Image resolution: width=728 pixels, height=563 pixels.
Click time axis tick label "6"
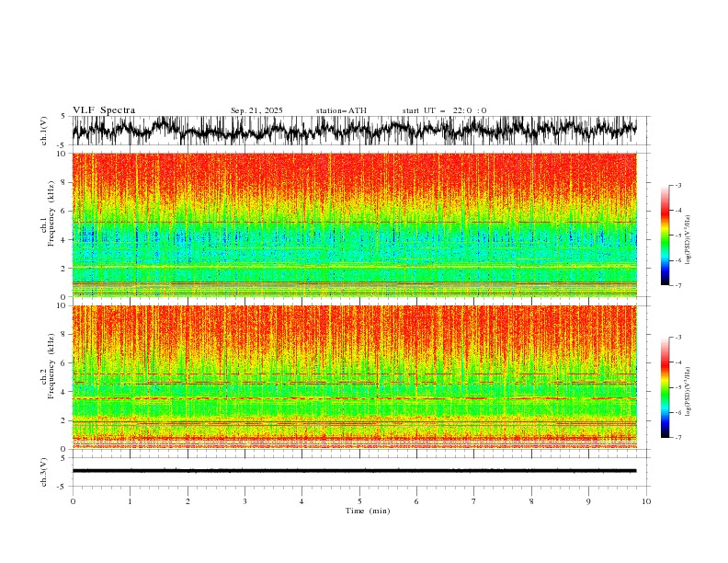[x=416, y=501]
